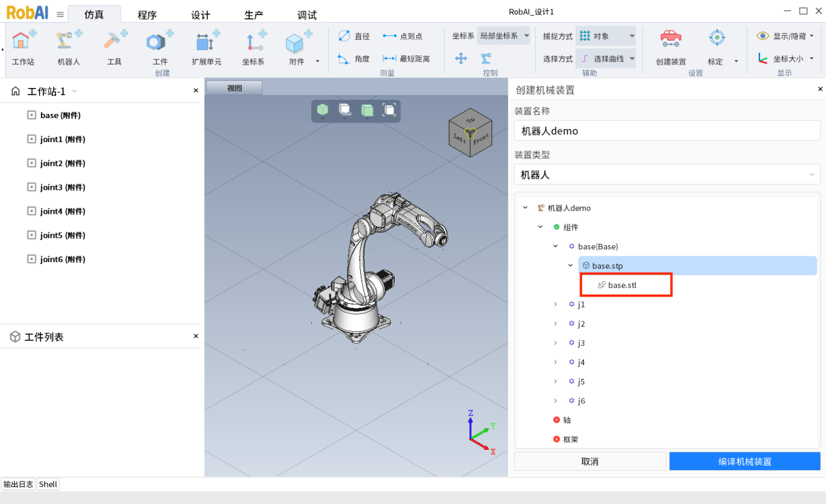
Task: Click the orientation view cube
Action: [470, 133]
